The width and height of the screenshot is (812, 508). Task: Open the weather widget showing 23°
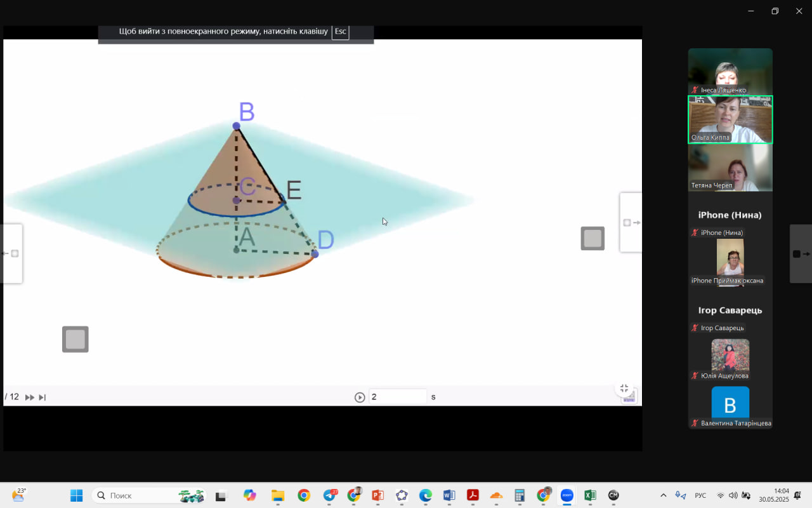[x=18, y=495]
